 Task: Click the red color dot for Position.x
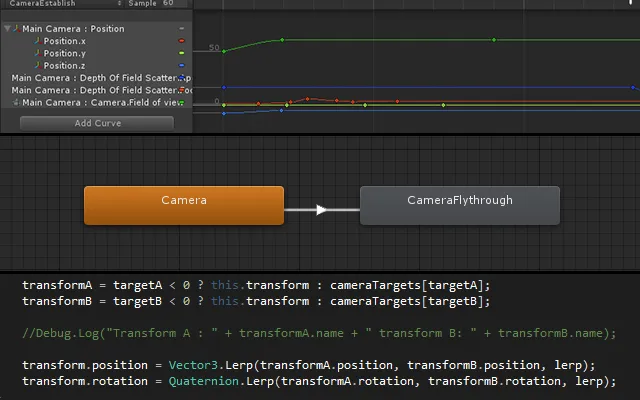[x=182, y=41]
